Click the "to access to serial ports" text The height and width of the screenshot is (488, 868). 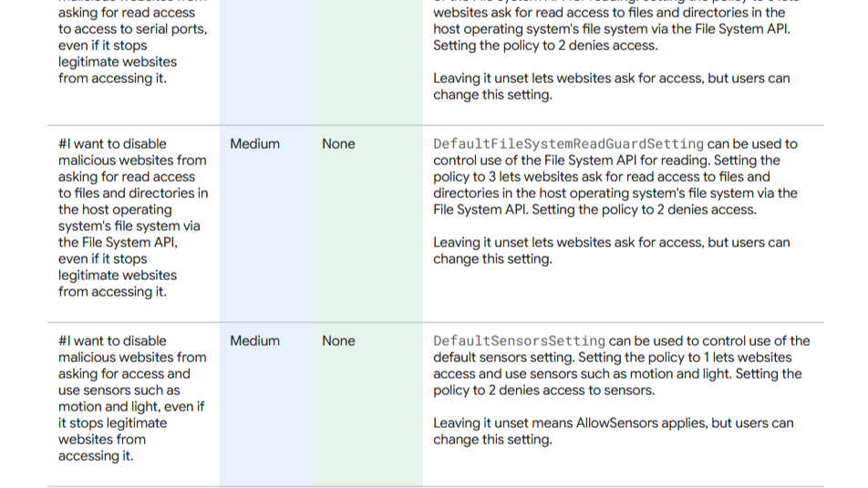point(132,29)
